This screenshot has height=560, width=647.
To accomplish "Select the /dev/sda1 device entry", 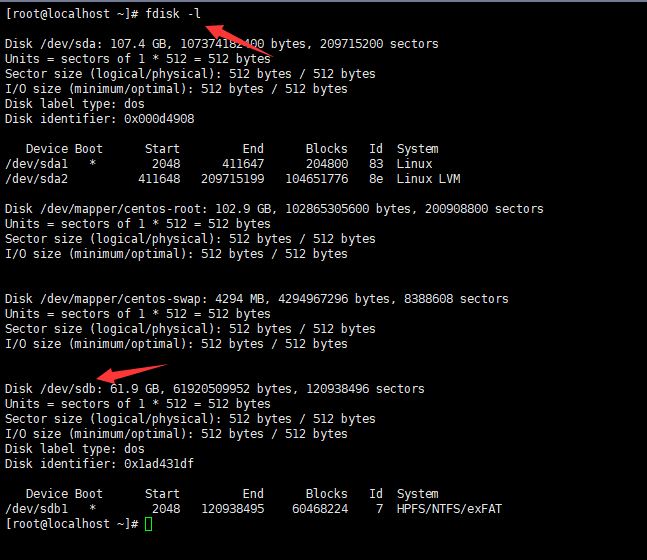I will point(37,164).
